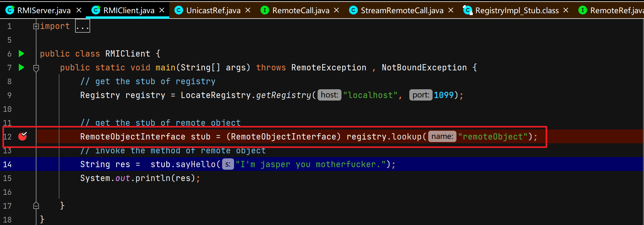Screen dimensions: 644x225
Task: Run the main method via gutter arrow
Action: tap(21, 67)
